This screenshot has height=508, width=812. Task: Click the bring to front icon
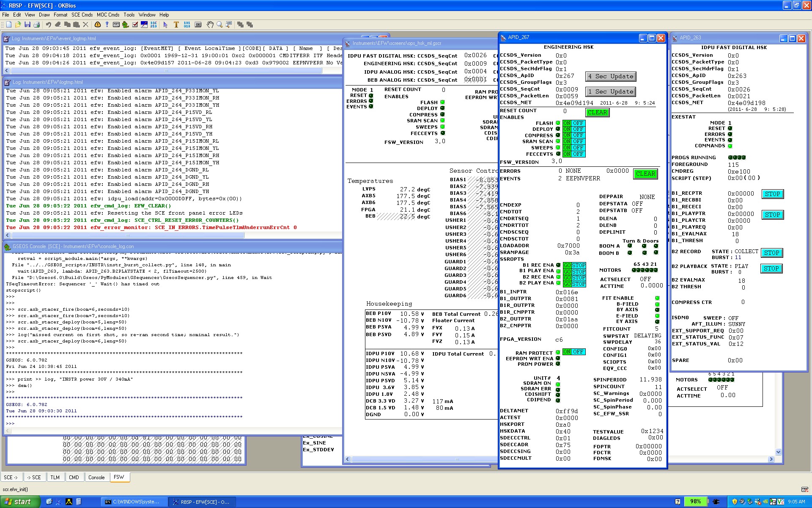click(240, 25)
